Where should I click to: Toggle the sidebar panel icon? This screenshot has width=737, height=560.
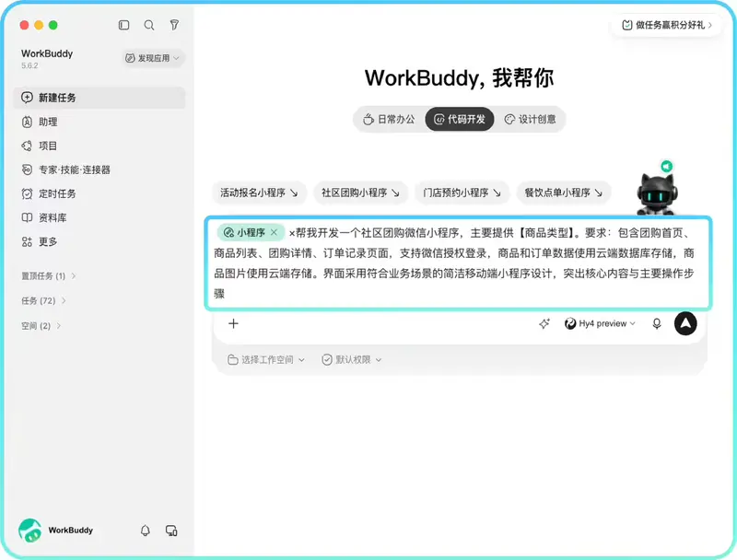(x=123, y=25)
